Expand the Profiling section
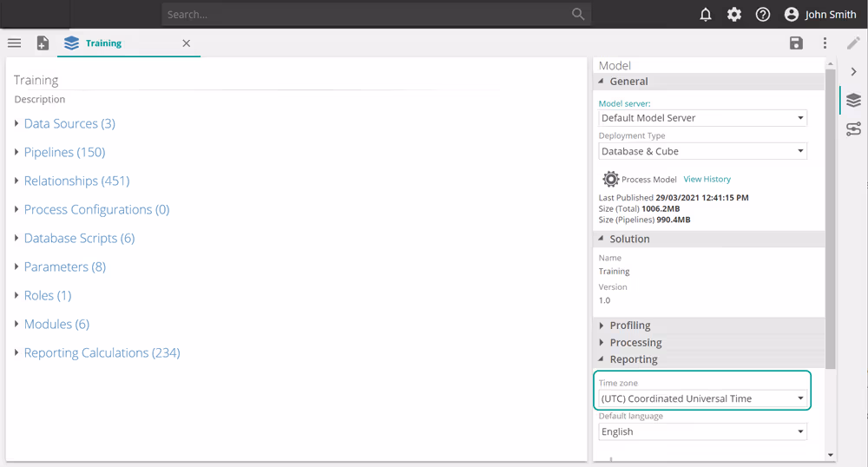 (629, 326)
